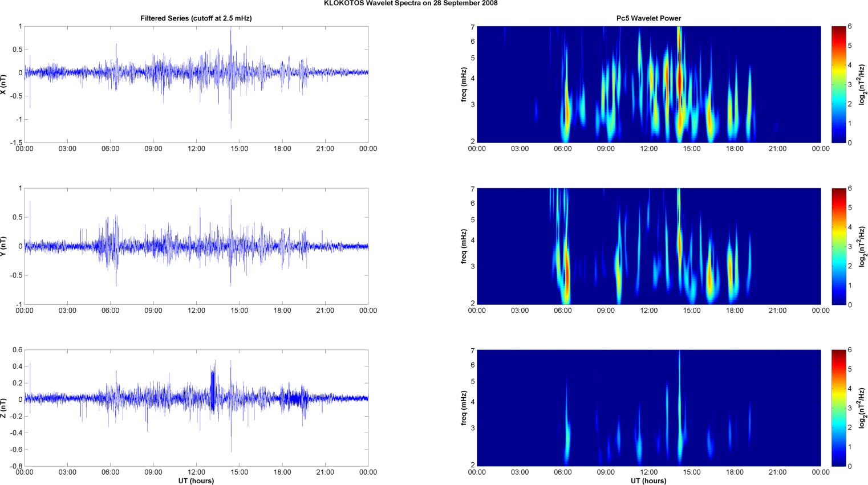Click the freq (mHz) label of Y spectrogram
868x485 pixels.
(464, 246)
